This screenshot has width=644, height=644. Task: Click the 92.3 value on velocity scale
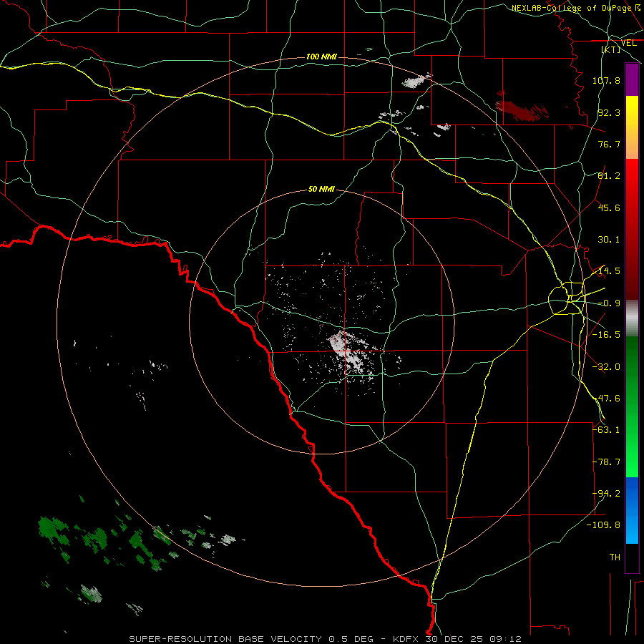pyautogui.click(x=609, y=112)
